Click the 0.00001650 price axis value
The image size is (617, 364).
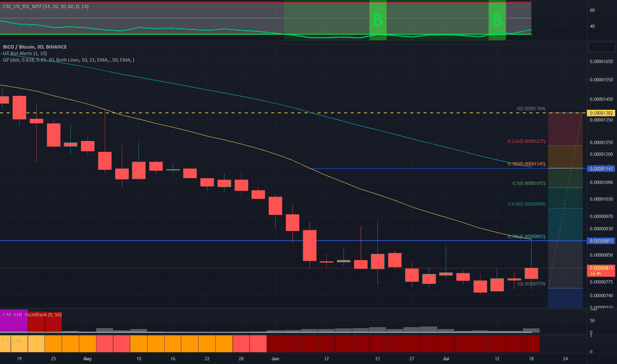[x=601, y=62]
